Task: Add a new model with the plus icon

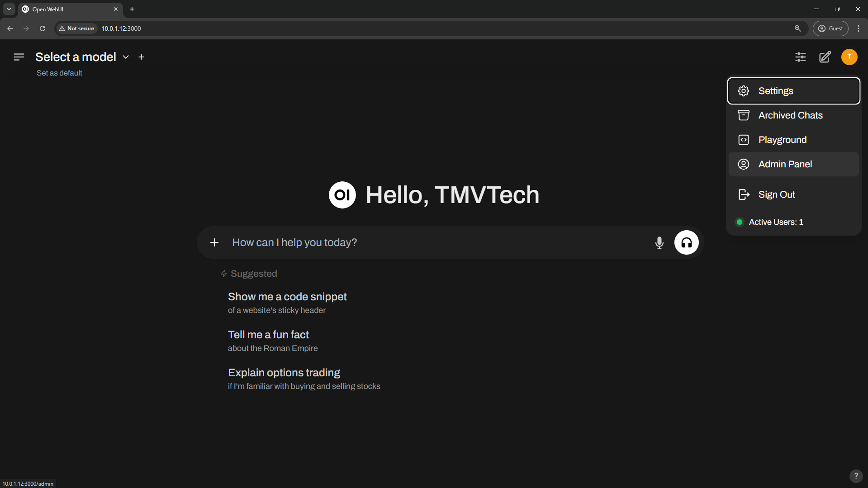Action: coord(141,57)
